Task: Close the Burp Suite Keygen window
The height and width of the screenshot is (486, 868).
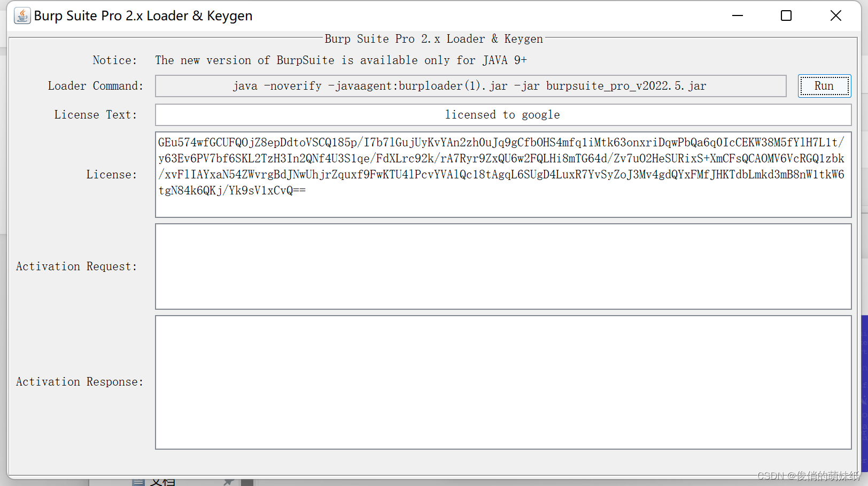Action: (x=836, y=15)
